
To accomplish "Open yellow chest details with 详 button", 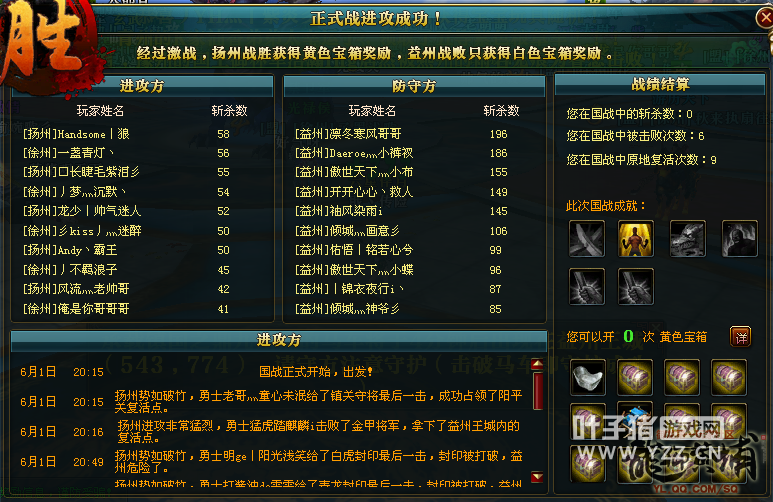I will click(x=740, y=337).
